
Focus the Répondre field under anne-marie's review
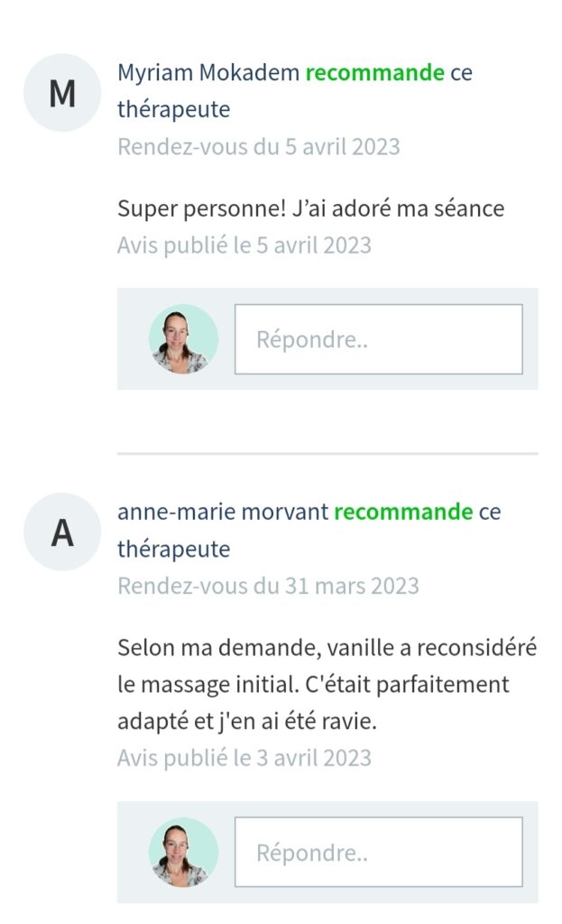(x=378, y=853)
